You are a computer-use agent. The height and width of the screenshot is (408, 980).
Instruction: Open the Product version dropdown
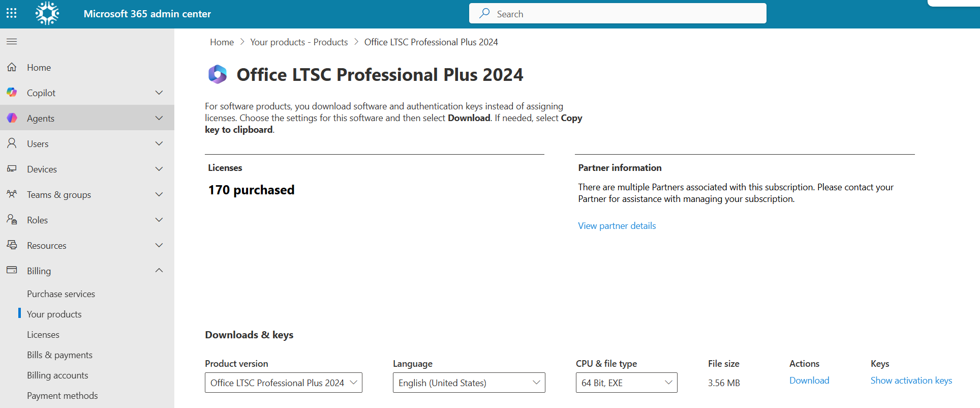tap(284, 383)
